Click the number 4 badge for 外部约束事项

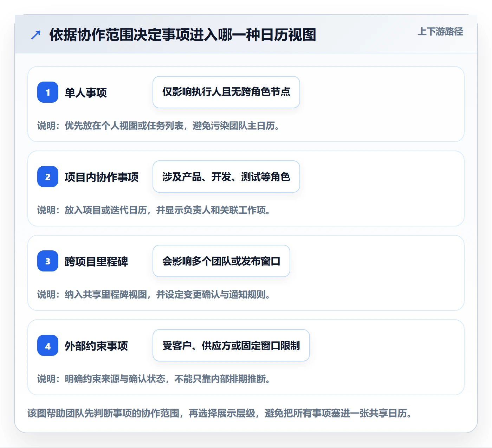(48, 345)
